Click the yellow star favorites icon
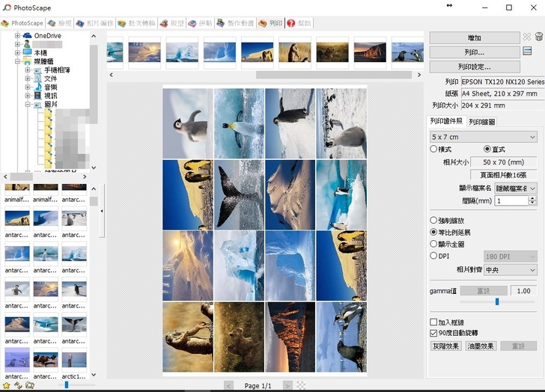 [7, 385]
